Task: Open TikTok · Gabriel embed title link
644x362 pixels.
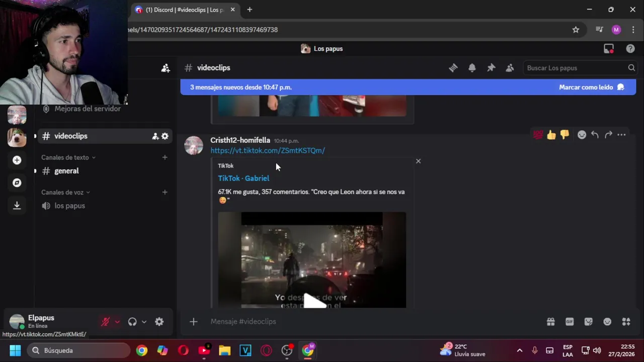Action: (244, 178)
